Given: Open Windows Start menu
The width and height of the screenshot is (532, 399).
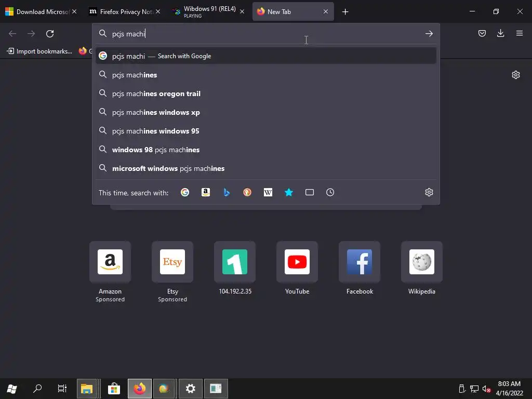Looking at the screenshot, I should pos(12,389).
